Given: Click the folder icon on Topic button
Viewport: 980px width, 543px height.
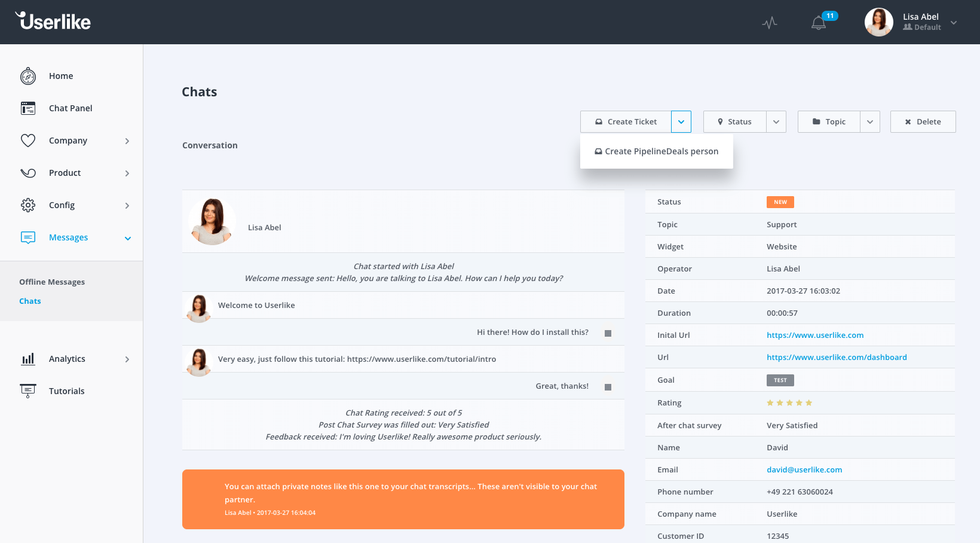Looking at the screenshot, I should [816, 121].
